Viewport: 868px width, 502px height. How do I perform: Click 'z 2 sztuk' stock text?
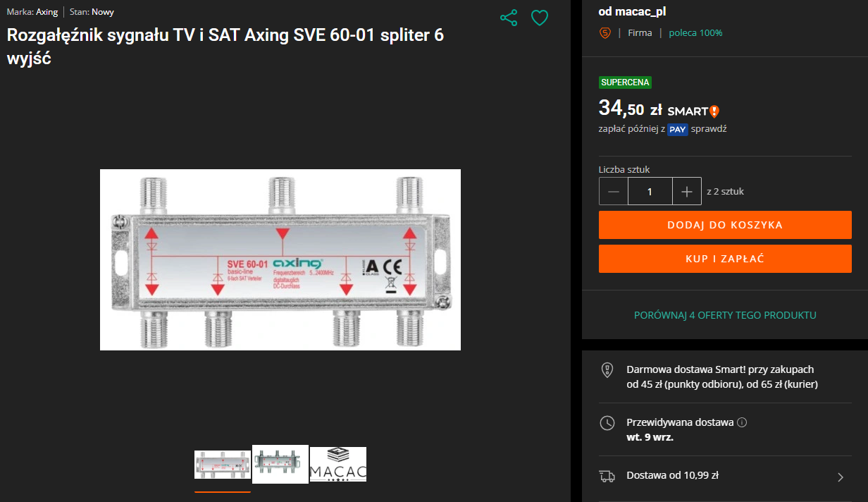(725, 191)
